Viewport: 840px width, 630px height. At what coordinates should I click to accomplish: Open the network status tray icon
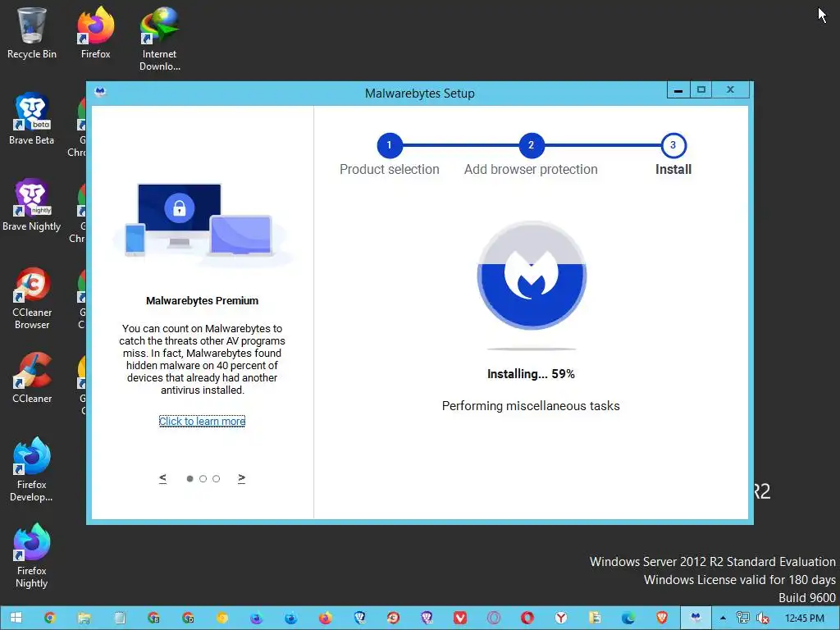[x=742, y=618]
